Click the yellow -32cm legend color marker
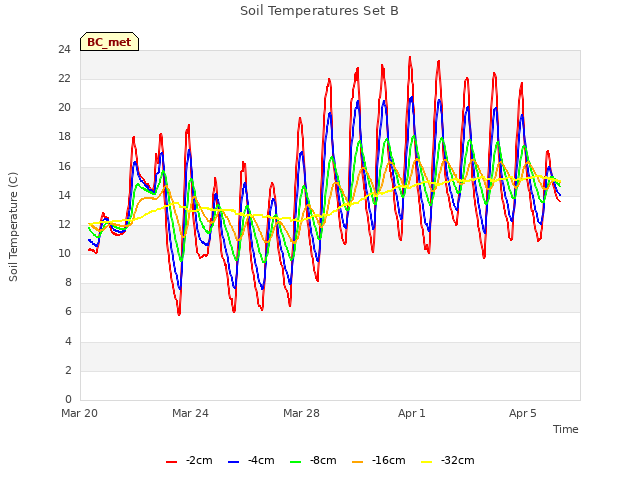640x480 pixels. (427, 462)
